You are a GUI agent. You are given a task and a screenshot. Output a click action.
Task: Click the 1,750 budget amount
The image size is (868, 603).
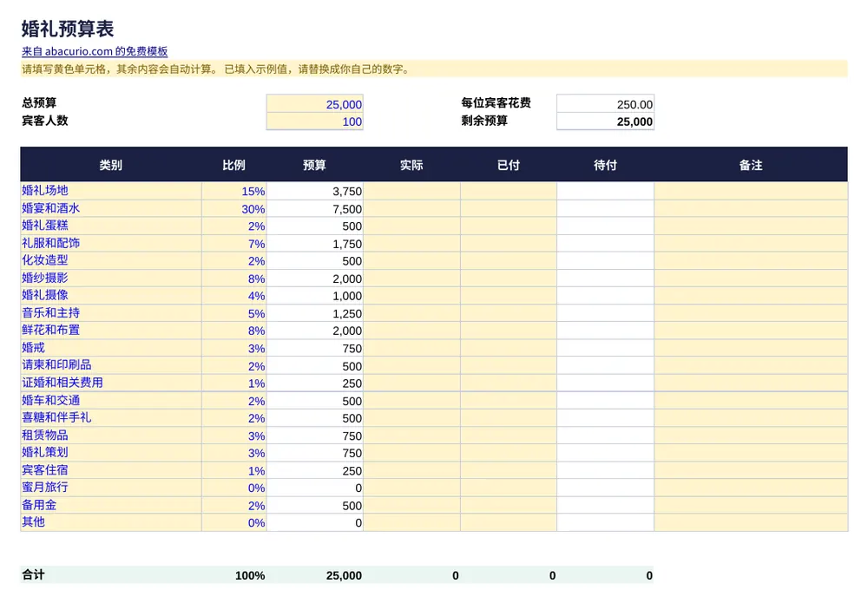pyautogui.click(x=314, y=244)
